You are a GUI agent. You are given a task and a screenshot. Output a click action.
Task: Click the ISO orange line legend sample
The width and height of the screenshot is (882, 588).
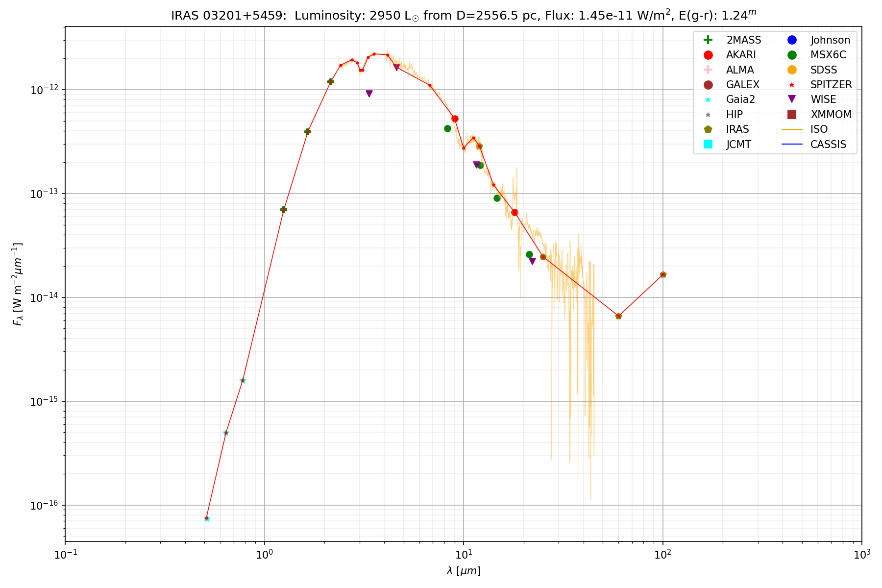(792, 129)
